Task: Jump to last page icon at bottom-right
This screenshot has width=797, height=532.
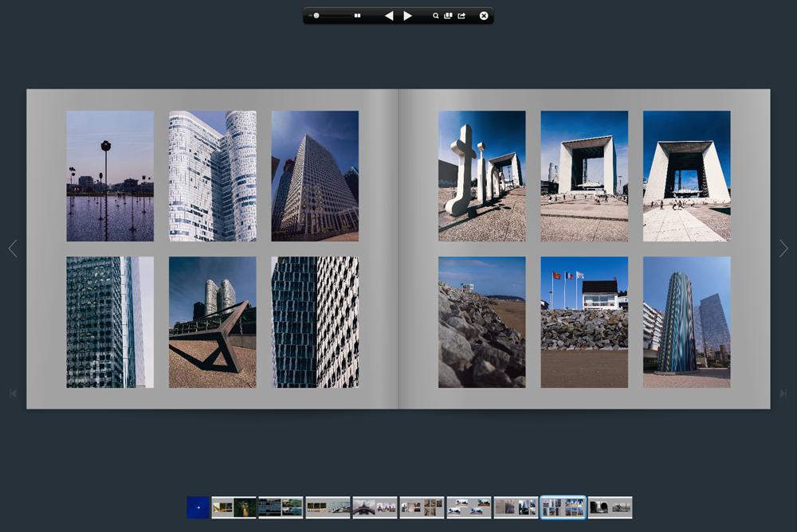Action: pyautogui.click(x=783, y=393)
